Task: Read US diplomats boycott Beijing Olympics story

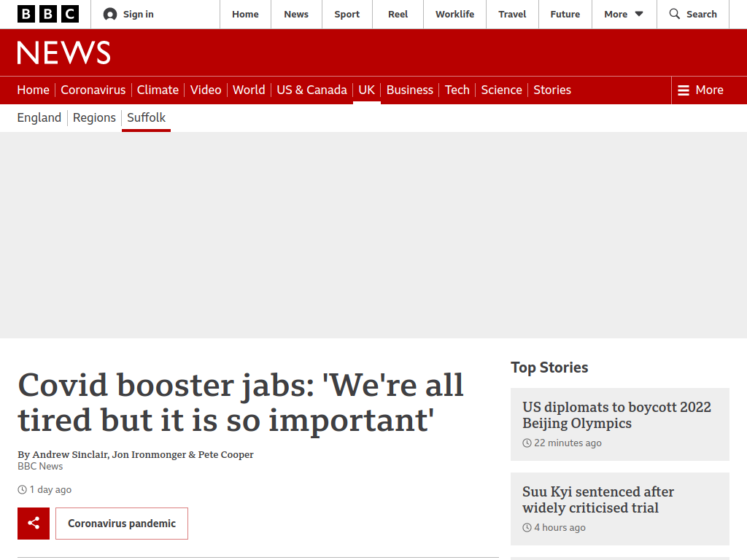Action: (616, 415)
